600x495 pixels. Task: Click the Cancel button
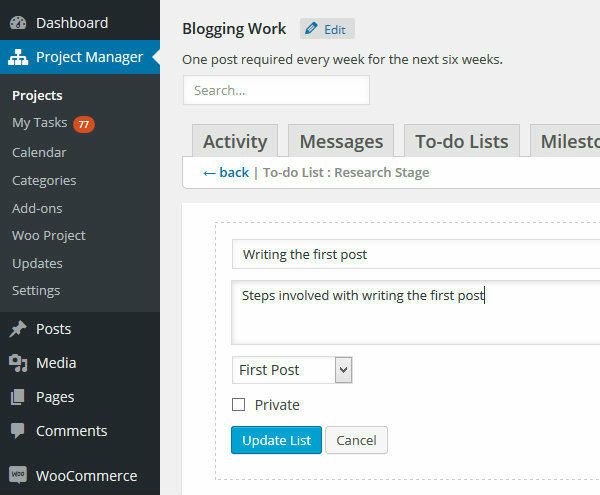click(356, 440)
